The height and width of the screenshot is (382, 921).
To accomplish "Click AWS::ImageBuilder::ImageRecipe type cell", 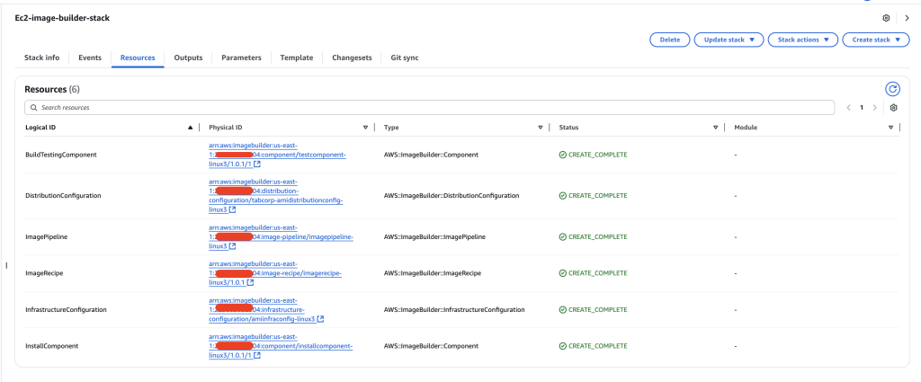I will coord(432,273).
